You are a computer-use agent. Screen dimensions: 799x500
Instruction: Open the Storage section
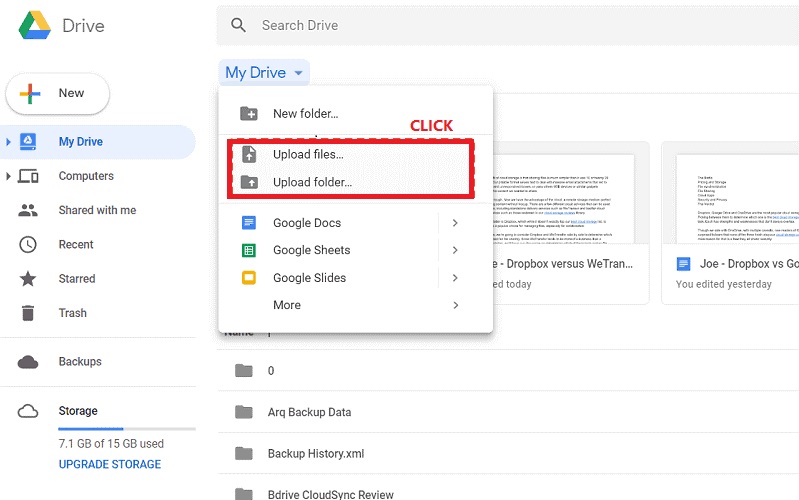click(x=78, y=411)
